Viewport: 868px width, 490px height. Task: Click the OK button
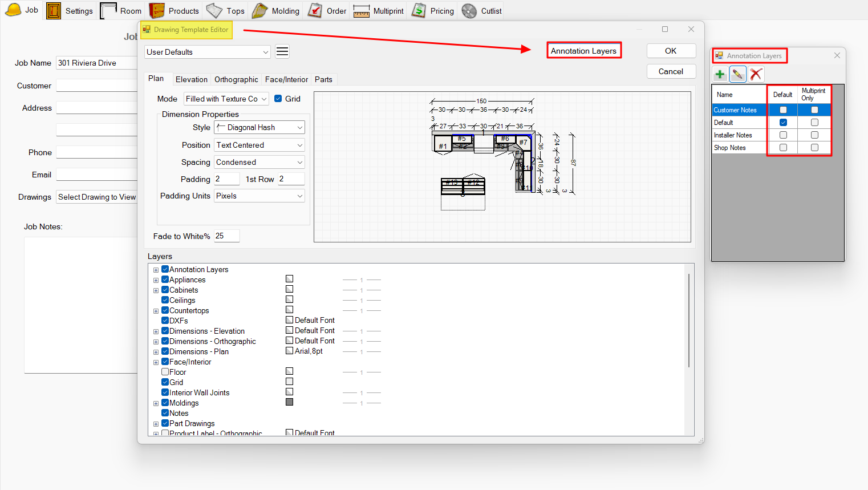coord(671,51)
